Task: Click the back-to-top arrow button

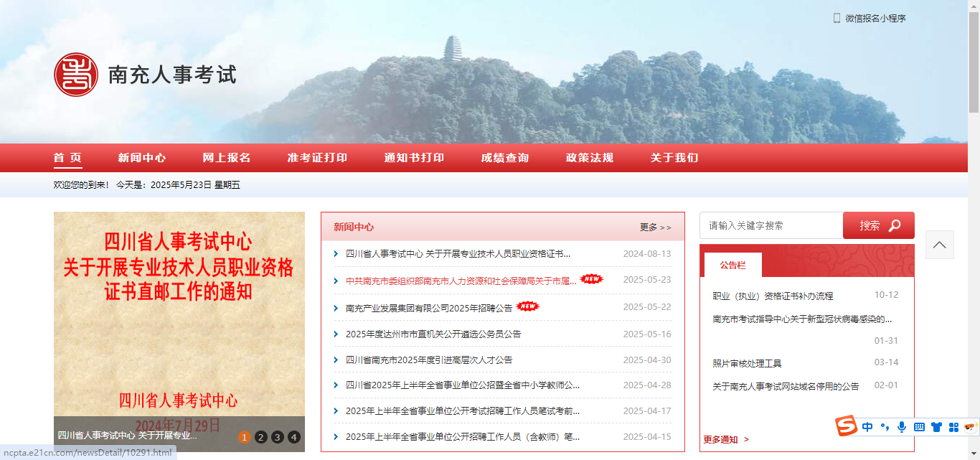Action: click(x=939, y=245)
